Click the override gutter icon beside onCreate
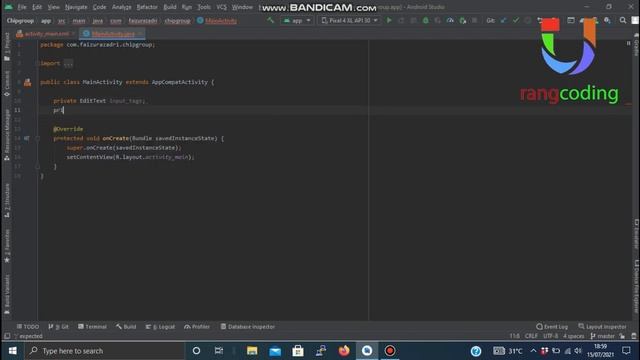This screenshot has width=640, height=360. coord(27,138)
